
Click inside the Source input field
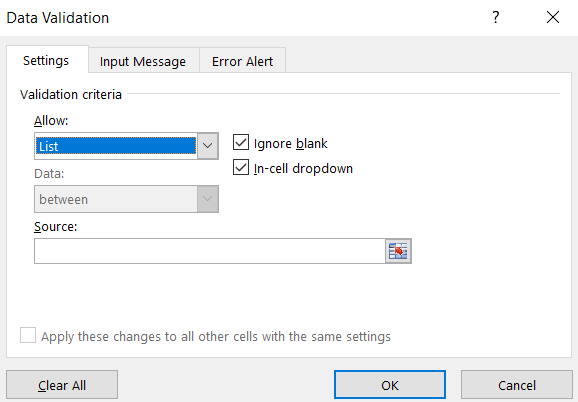point(210,251)
